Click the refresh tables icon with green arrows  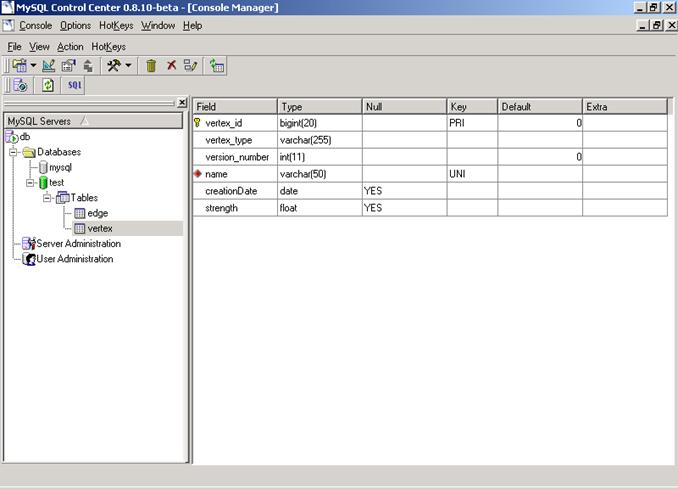(x=217, y=66)
